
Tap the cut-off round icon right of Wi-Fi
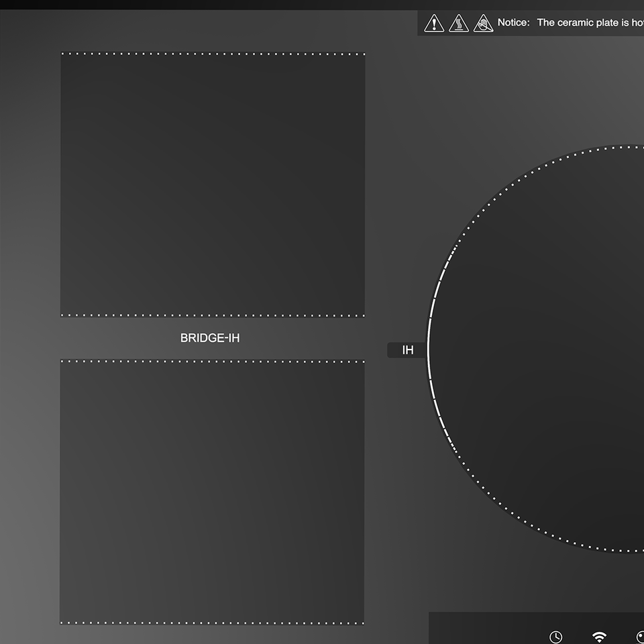click(639, 637)
